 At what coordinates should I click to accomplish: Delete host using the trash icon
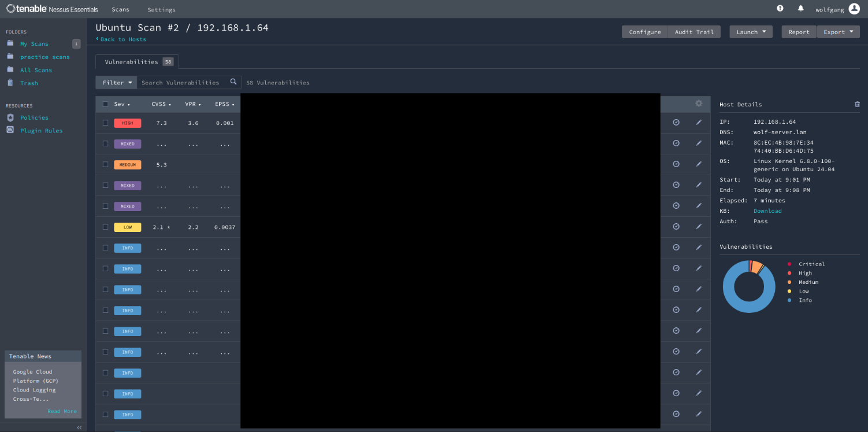[x=857, y=105]
